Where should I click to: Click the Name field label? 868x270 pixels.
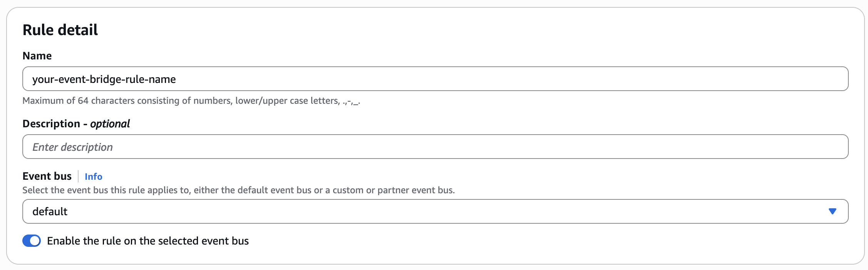(x=37, y=56)
